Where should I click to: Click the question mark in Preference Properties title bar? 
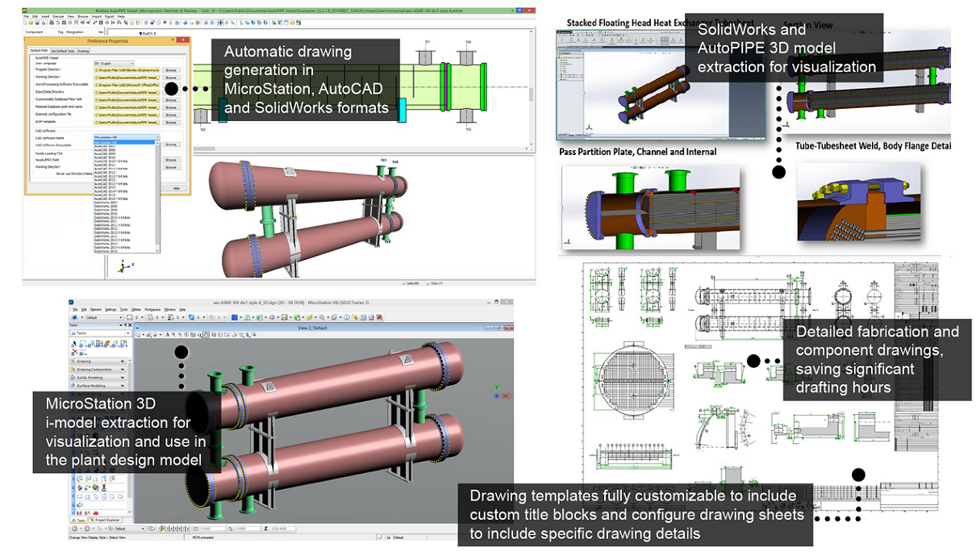coord(173,40)
